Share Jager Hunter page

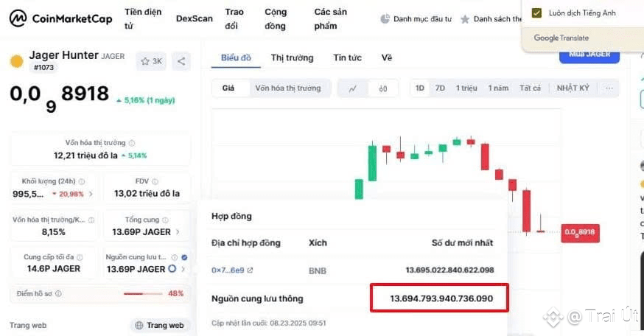pos(181,61)
